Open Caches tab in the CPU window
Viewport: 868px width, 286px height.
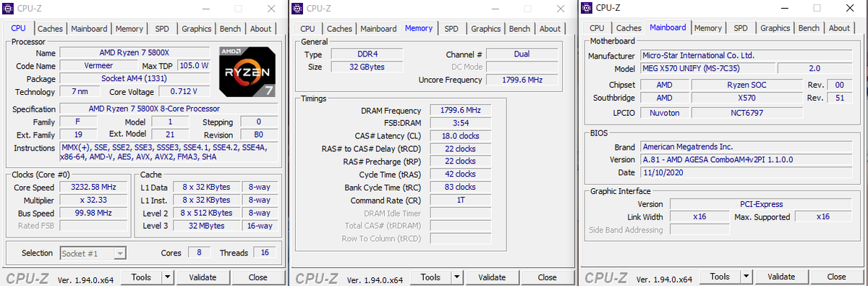pyautogui.click(x=51, y=29)
